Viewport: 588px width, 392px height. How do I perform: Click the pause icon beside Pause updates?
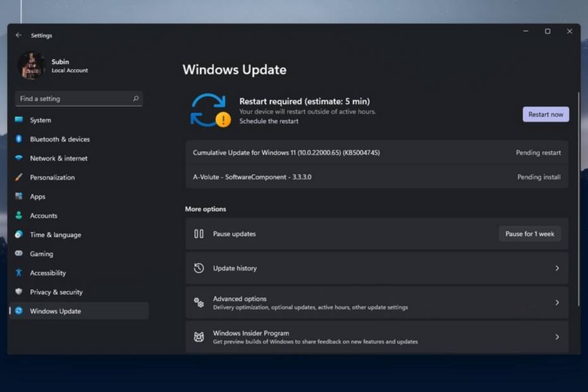199,234
